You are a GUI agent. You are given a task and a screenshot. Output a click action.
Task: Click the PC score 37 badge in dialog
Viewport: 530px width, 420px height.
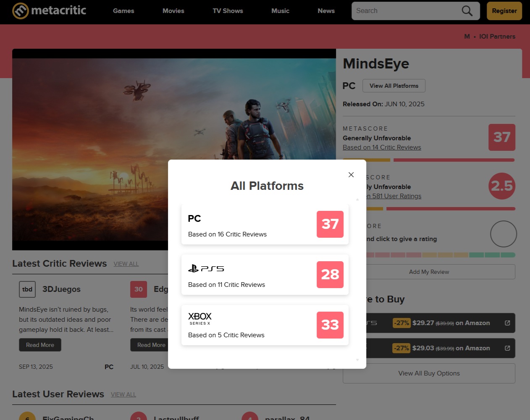pos(330,224)
